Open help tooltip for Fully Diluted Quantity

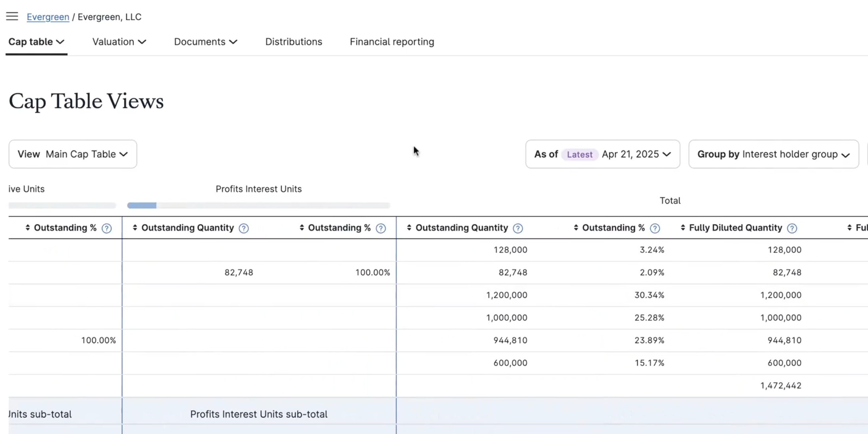coord(793,228)
